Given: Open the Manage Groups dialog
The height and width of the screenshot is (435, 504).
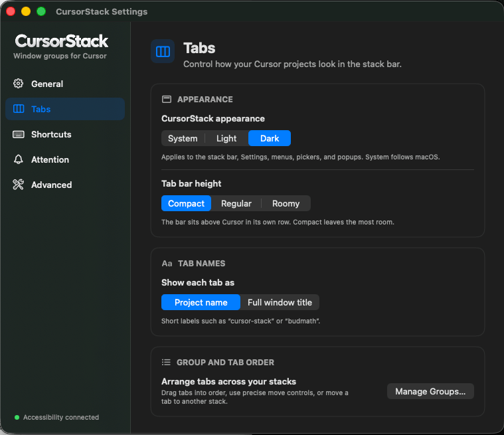Looking at the screenshot, I should 430,391.
